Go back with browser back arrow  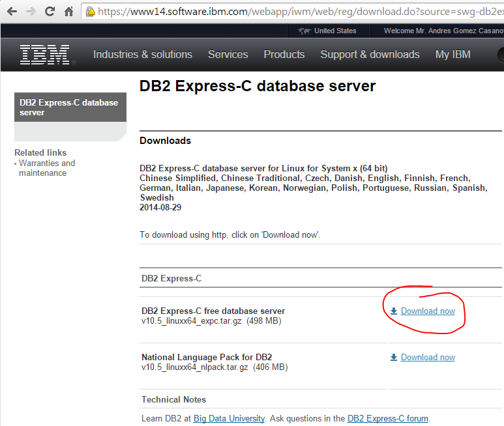(x=12, y=12)
